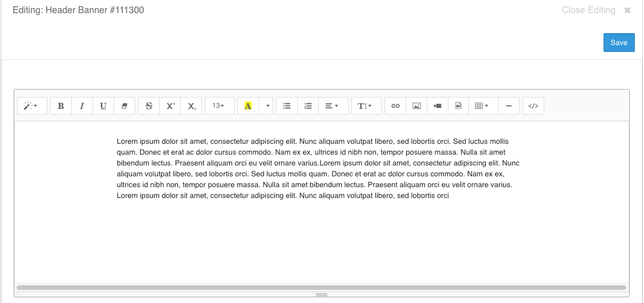This screenshot has width=644, height=303.
Task: Open the magic wand style dropdown
Action: pyautogui.click(x=32, y=106)
